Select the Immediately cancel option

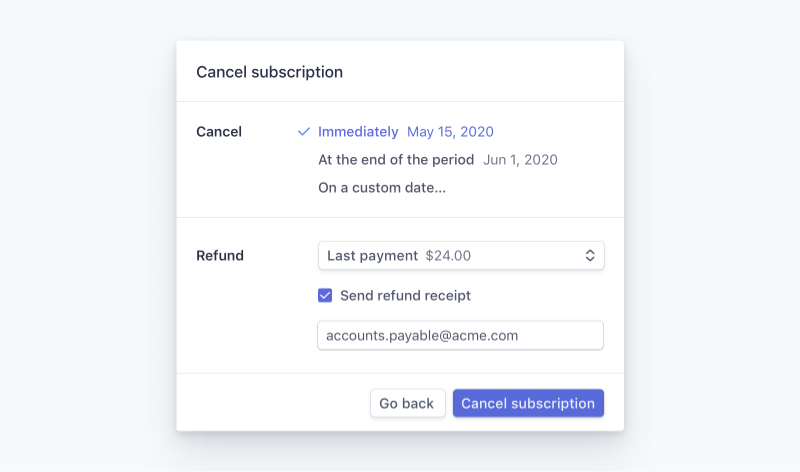click(358, 132)
